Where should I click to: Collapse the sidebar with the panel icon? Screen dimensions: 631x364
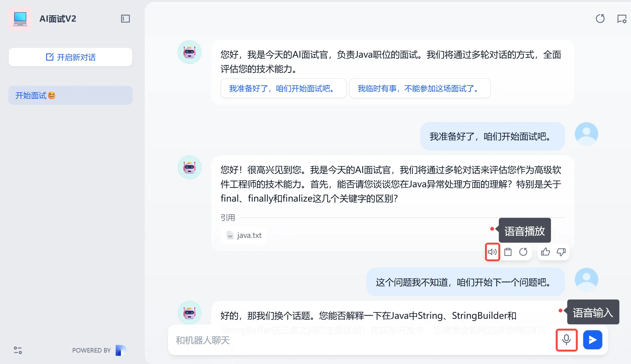point(125,19)
